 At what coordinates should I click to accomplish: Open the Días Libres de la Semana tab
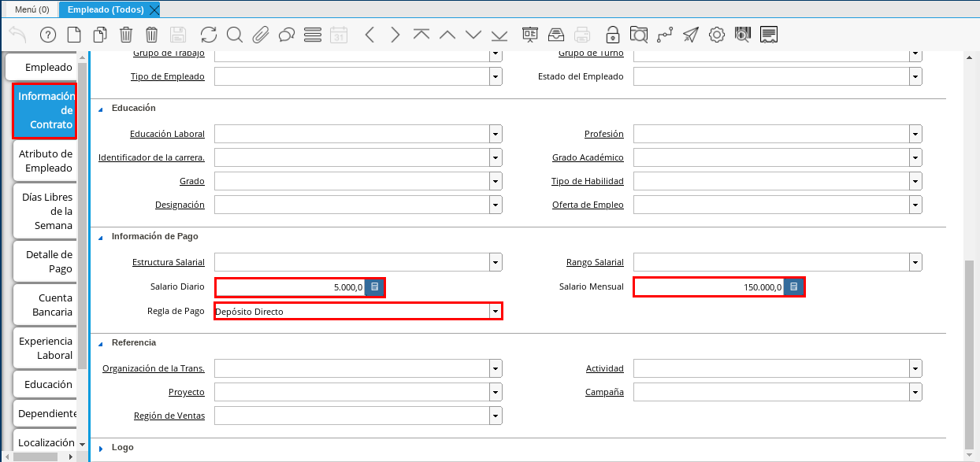pyautogui.click(x=45, y=211)
